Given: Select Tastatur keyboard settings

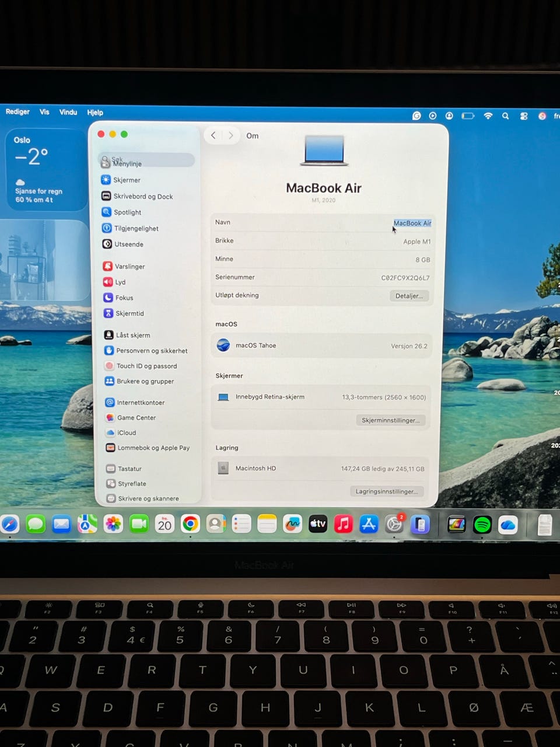Looking at the screenshot, I should 124,469.
